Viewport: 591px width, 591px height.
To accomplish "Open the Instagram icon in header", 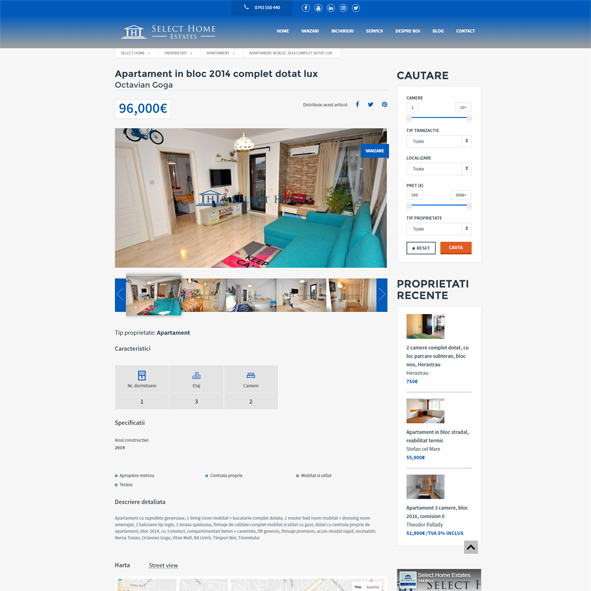I will point(343,8).
